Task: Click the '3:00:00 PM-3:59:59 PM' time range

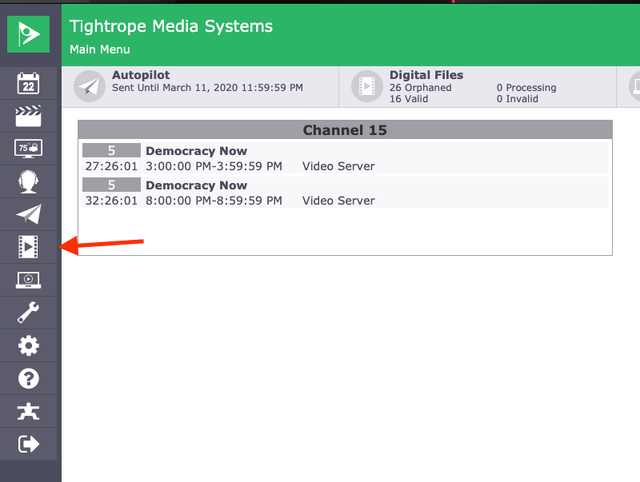Action: pos(214,167)
